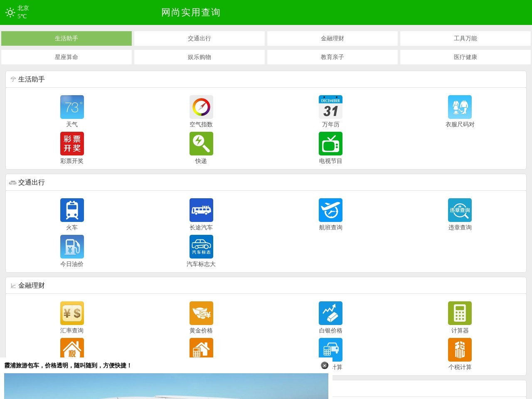Open the 汇率查询 exchange rate icon
The width and height of the screenshot is (532, 399).
pos(72,313)
